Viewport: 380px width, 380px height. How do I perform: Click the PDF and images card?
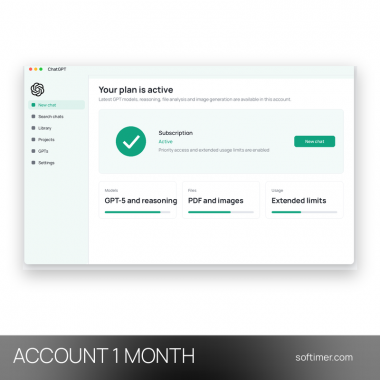coord(221,200)
